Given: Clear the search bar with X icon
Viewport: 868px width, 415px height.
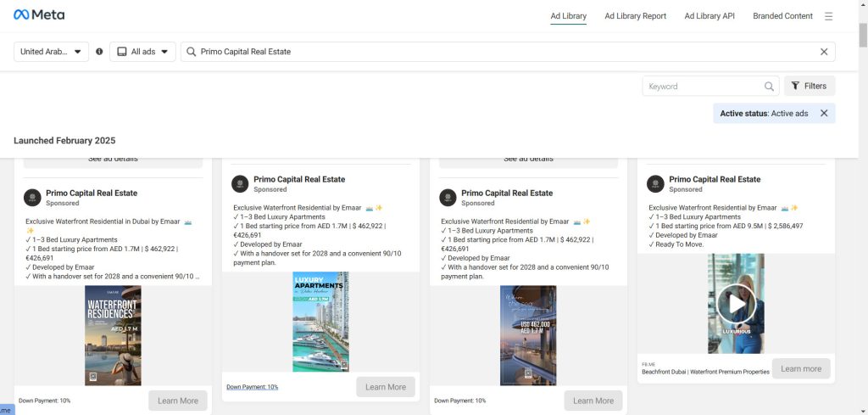Looking at the screenshot, I should pyautogui.click(x=824, y=52).
